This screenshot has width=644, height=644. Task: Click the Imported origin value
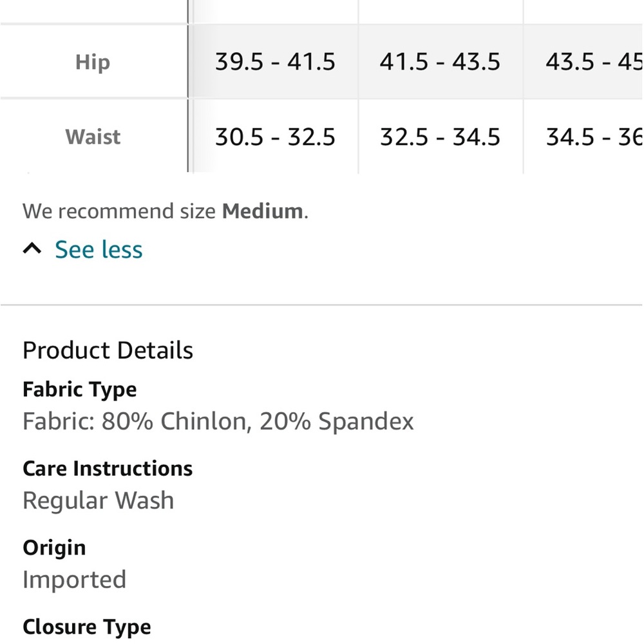coord(74,580)
